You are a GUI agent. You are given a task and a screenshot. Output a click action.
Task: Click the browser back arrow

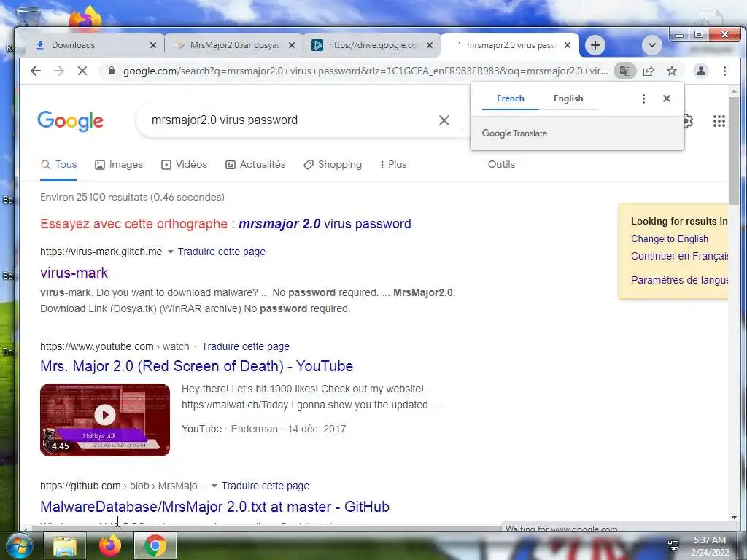[36, 71]
